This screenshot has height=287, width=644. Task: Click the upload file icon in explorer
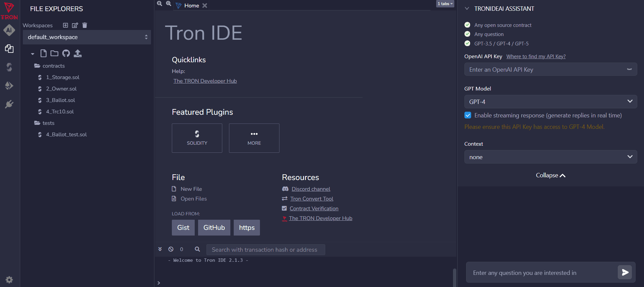click(78, 53)
